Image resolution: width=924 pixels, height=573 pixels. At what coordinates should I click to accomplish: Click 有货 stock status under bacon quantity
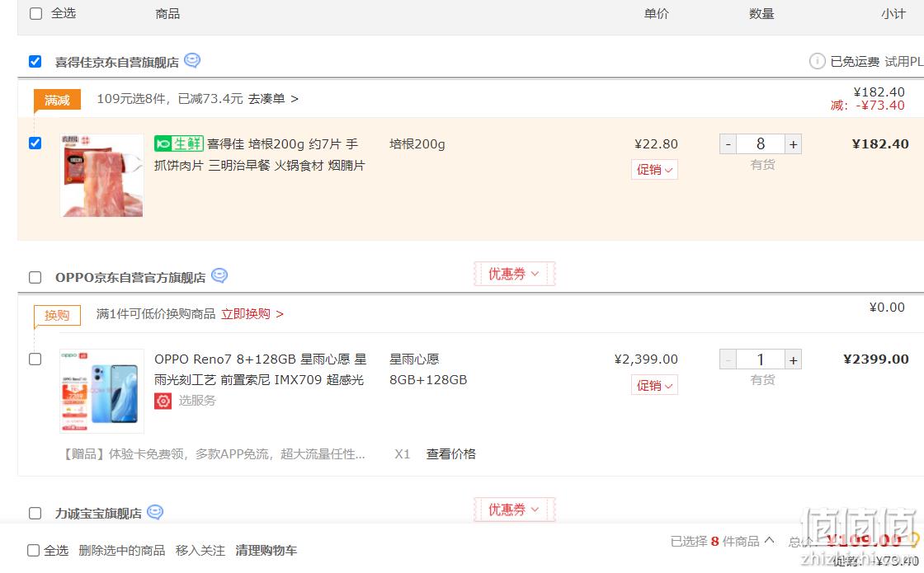pyautogui.click(x=762, y=165)
